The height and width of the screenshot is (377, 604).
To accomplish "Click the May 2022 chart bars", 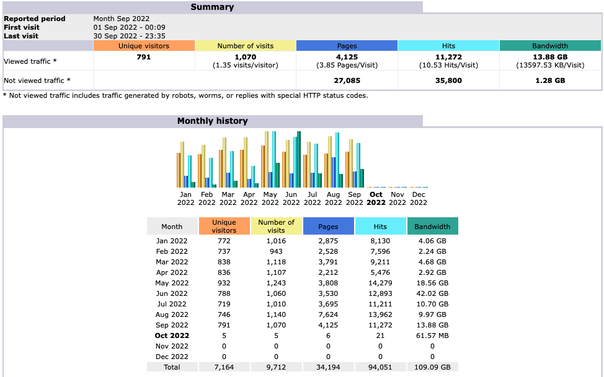I will [270, 159].
